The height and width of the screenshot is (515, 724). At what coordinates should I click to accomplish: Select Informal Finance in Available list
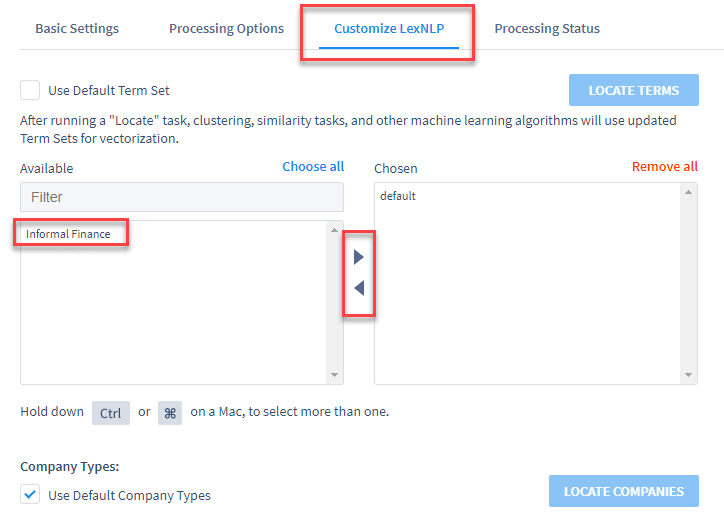(68, 234)
